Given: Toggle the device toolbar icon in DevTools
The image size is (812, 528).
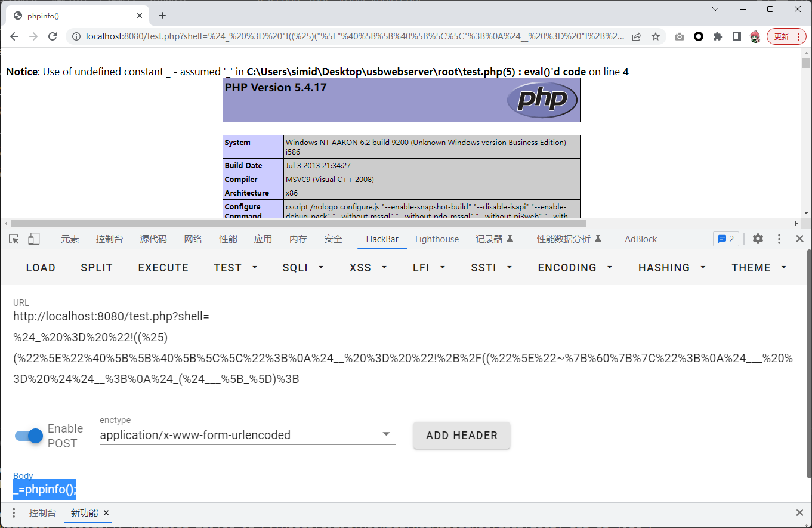Looking at the screenshot, I should click(33, 239).
